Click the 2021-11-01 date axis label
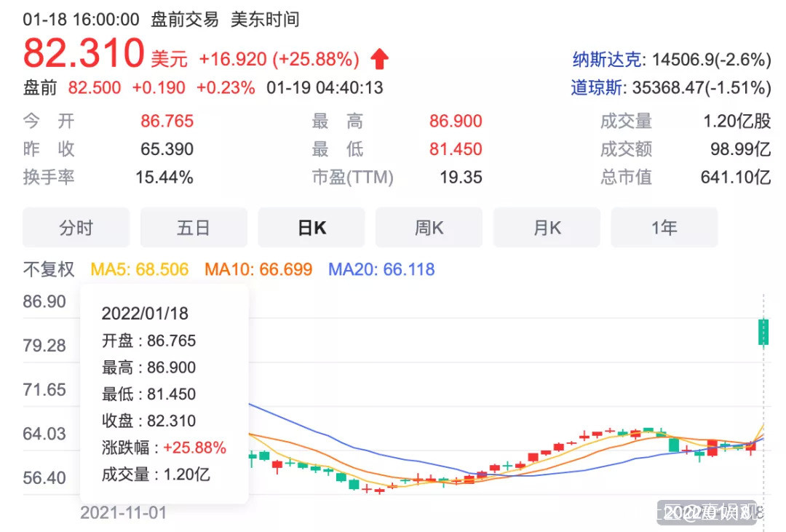The image size is (786, 532). [123, 512]
